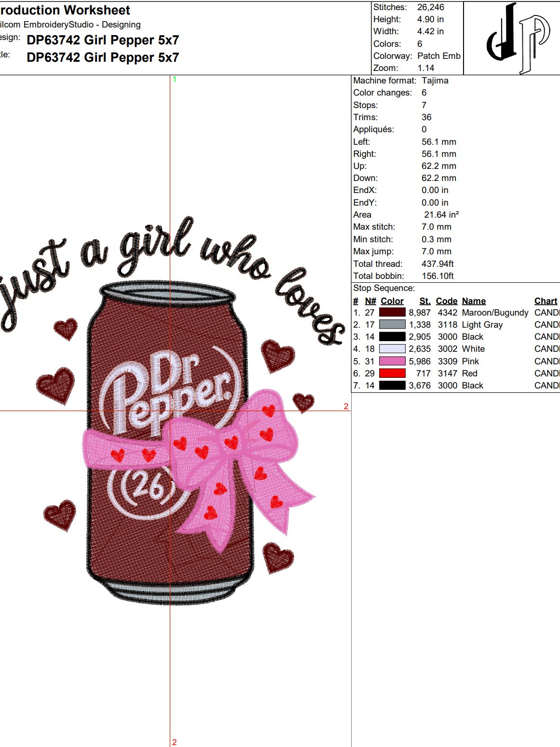
Task: Click the Red color swatch
Action: [x=392, y=373]
